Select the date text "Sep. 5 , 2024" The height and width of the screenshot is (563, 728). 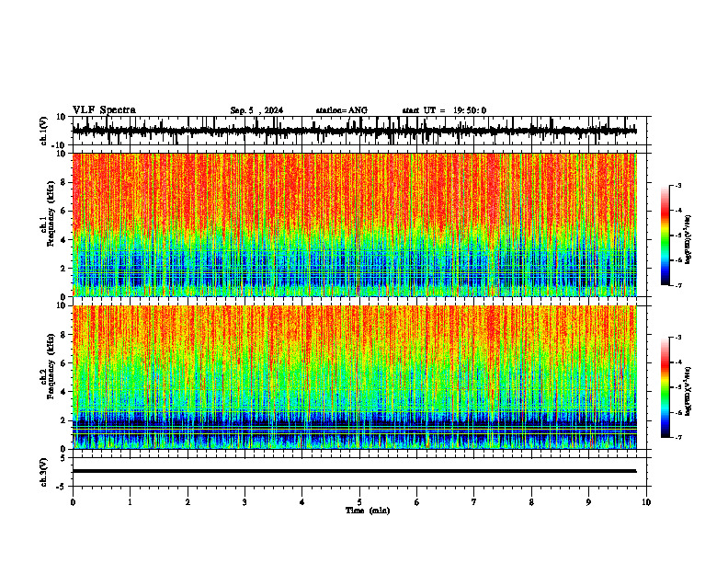click(256, 110)
